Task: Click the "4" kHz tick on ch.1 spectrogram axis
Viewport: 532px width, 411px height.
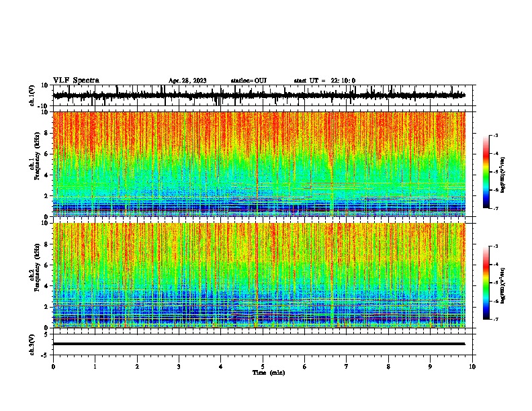Action: click(x=46, y=175)
